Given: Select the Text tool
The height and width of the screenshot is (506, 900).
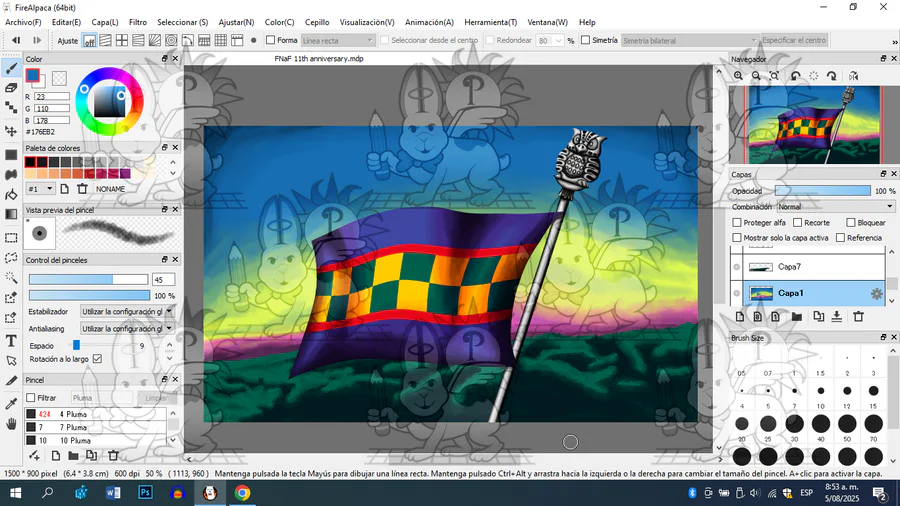Looking at the screenshot, I should click(x=11, y=341).
